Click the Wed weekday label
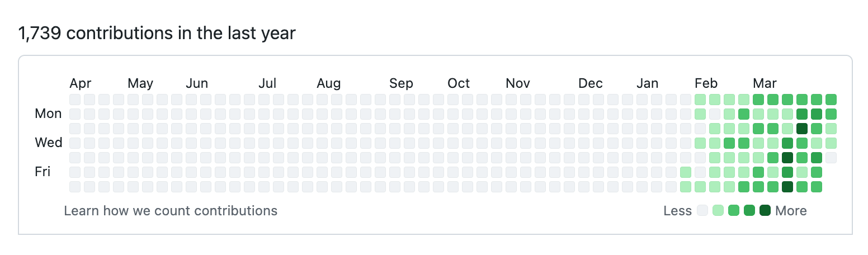The width and height of the screenshot is (868, 255). 49,143
